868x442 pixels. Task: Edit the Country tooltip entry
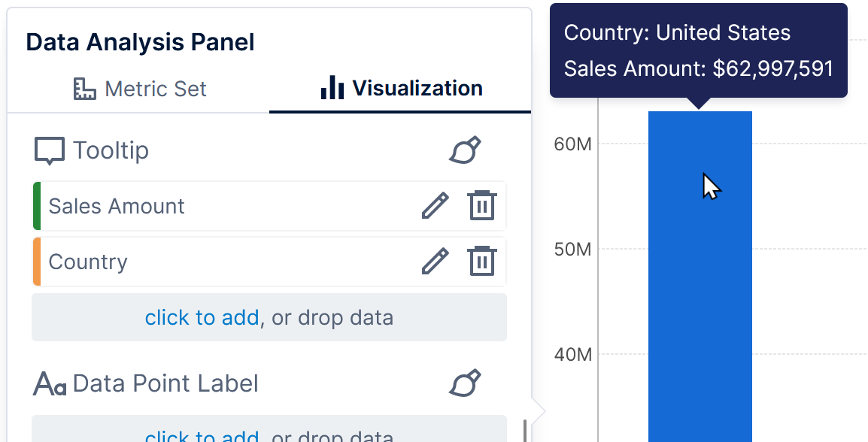(435, 261)
